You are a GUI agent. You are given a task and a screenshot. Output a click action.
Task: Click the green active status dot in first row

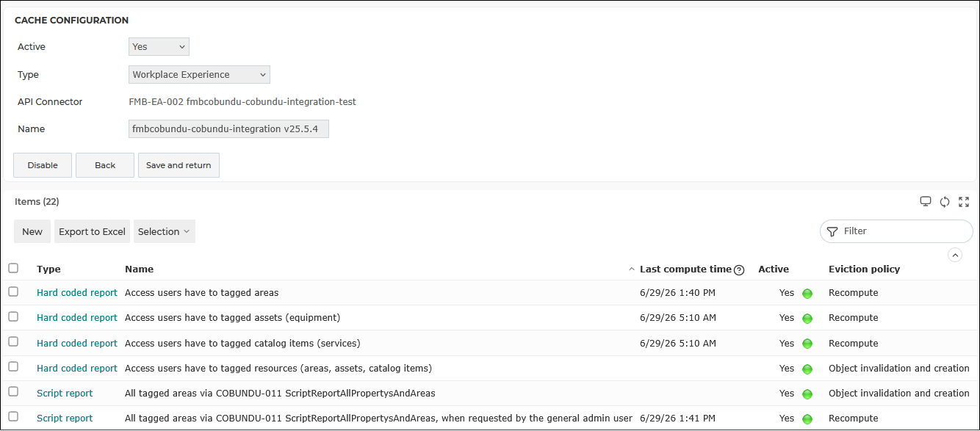pyautogui.click(x=807, y=294)
